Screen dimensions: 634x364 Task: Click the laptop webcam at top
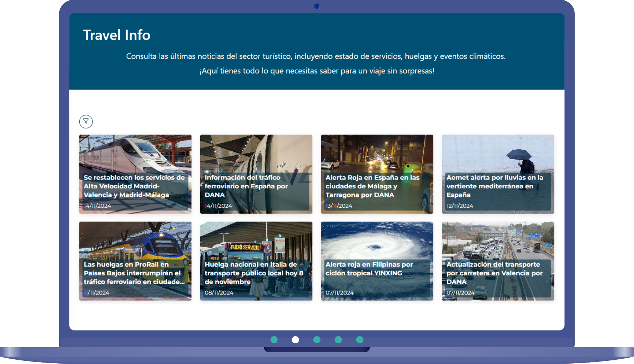(317, 6)
